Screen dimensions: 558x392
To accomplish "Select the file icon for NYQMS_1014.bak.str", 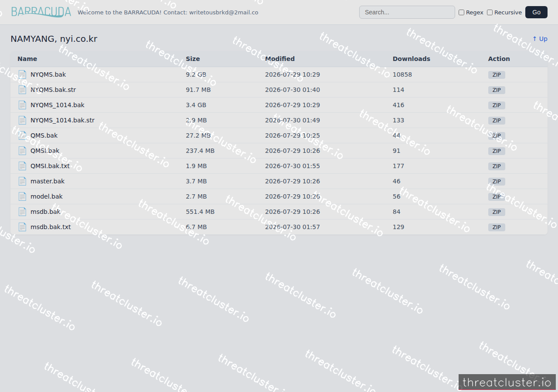I will click(22, 120).
